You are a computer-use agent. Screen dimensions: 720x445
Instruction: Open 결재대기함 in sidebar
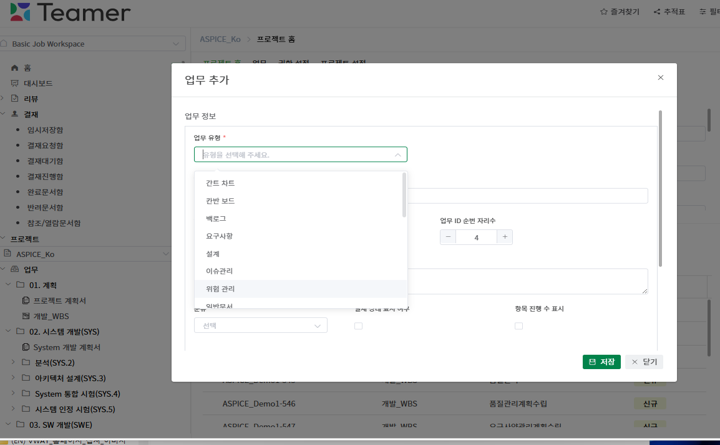[x=45, y=161]
